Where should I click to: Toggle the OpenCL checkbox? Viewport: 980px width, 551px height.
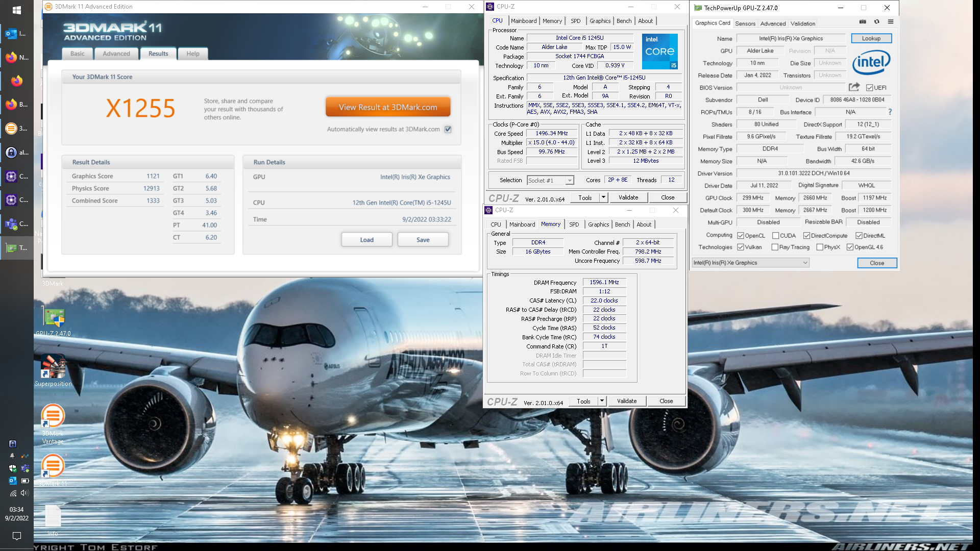pyautogui.click(x=741, y=236)
